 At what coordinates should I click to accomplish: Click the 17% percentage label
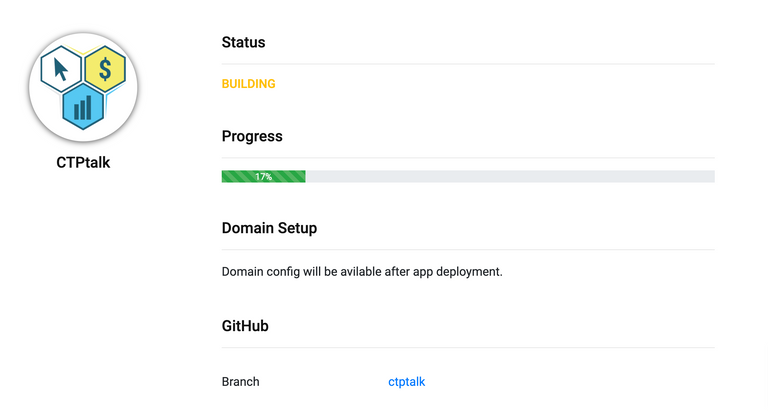coord(264,176)
